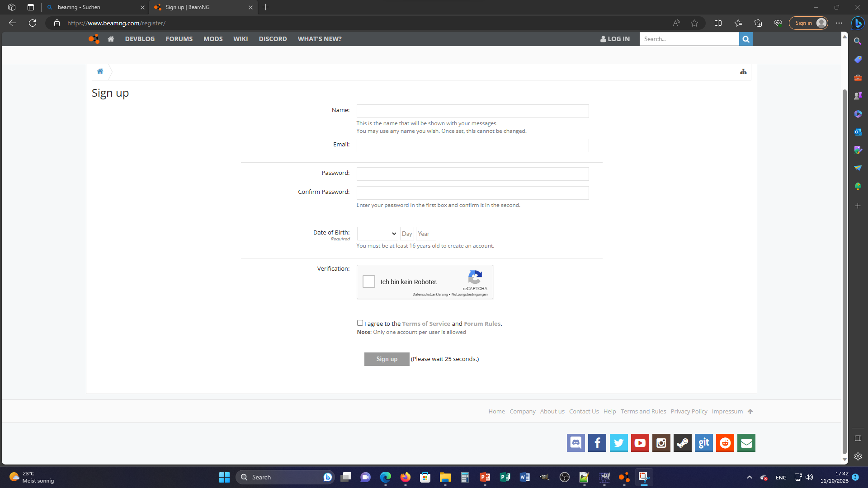The height and width of the screenshot is (488, 868).
Task: Open Edge sidebar search icon
Action: (x=858, y=41)
